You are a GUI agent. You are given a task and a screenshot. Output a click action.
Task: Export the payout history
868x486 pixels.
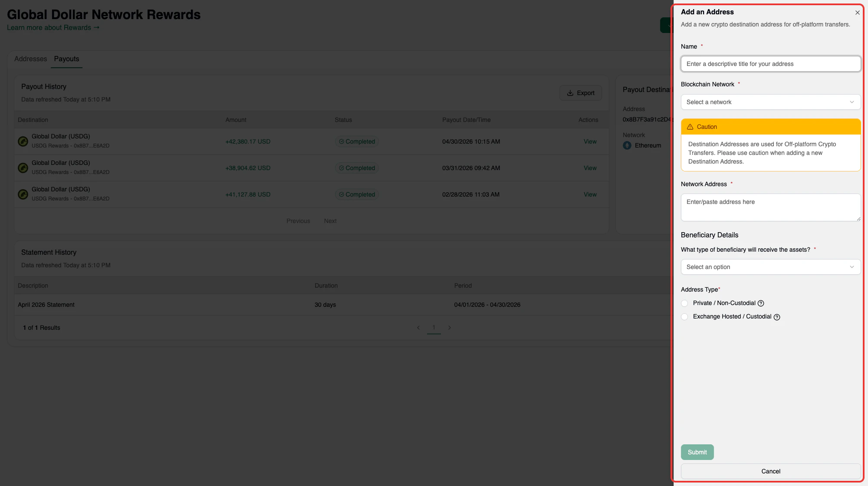580,93
